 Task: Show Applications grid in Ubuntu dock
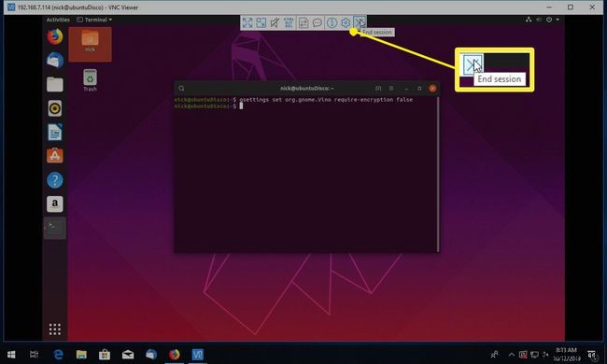click(x=55, y=329)
